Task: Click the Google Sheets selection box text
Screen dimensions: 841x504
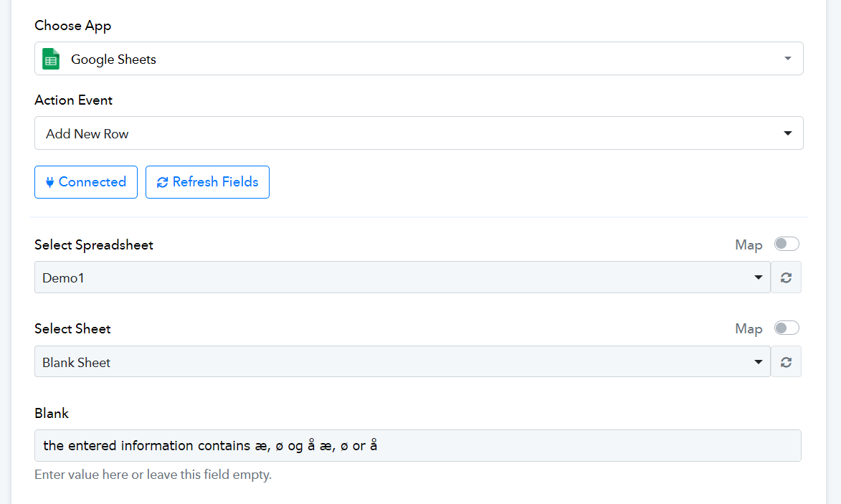Action: click(x=113, y=59)
